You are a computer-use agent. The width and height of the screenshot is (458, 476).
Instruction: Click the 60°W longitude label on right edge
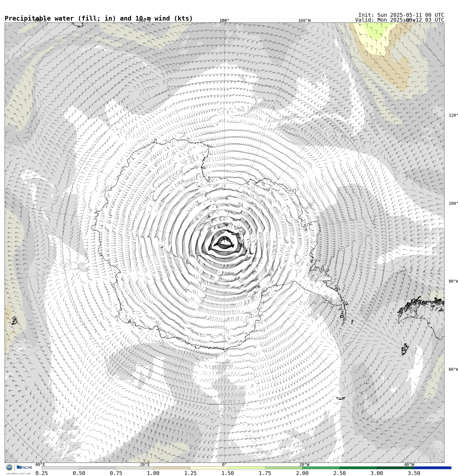(x=453, y=369)
